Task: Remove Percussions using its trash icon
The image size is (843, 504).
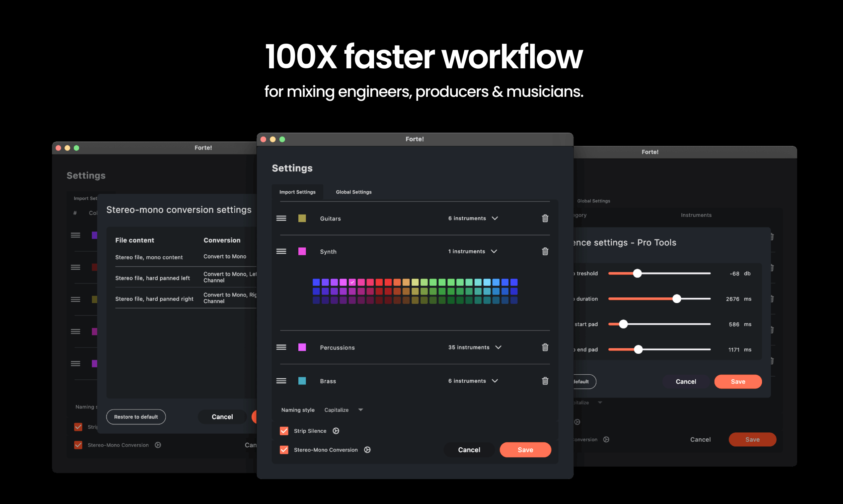Action: 545,347
